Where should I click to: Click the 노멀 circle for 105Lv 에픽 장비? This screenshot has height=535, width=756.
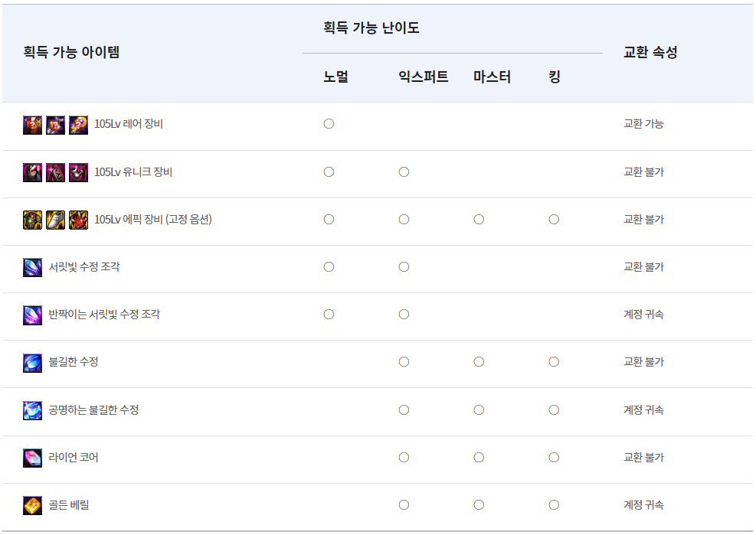coord(329,220)
